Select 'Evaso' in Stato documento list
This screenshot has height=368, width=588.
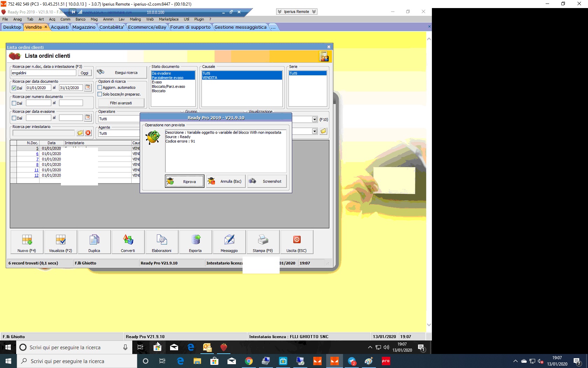pos(157,82)
